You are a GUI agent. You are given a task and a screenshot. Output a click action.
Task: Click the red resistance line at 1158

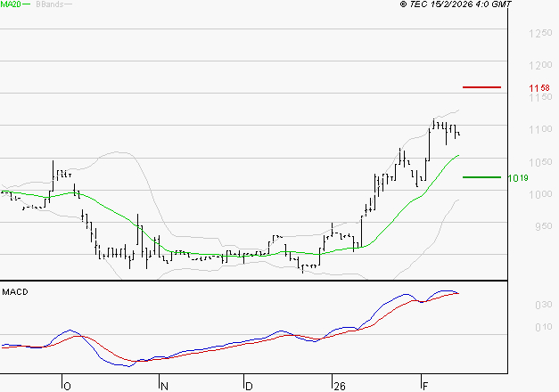tap(481, 87)
